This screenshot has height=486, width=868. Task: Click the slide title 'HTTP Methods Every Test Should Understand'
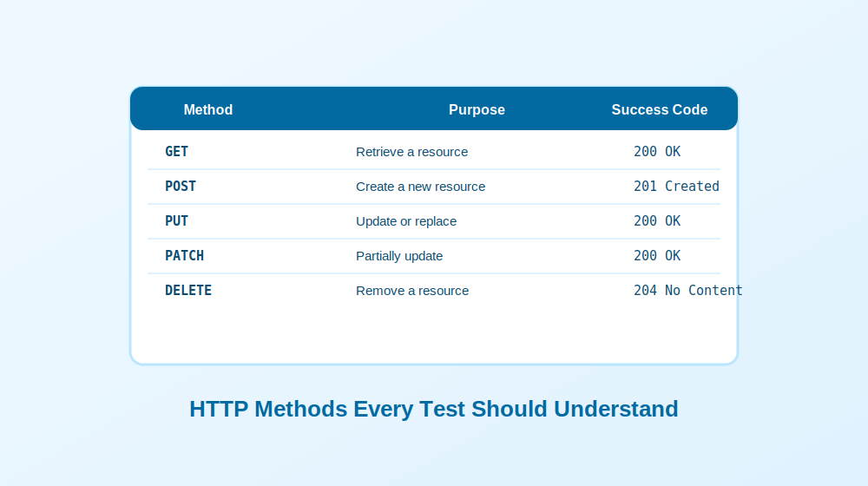[x=434, y=409]
